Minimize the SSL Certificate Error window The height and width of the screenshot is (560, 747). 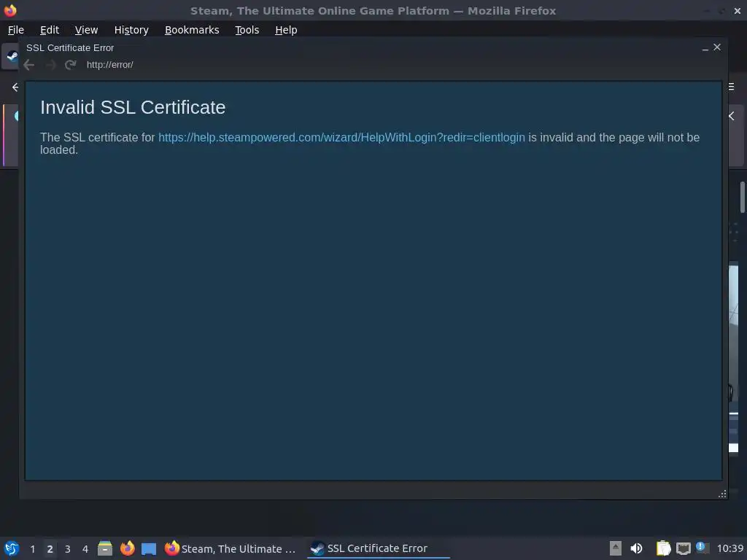click(x=705, y=48)
